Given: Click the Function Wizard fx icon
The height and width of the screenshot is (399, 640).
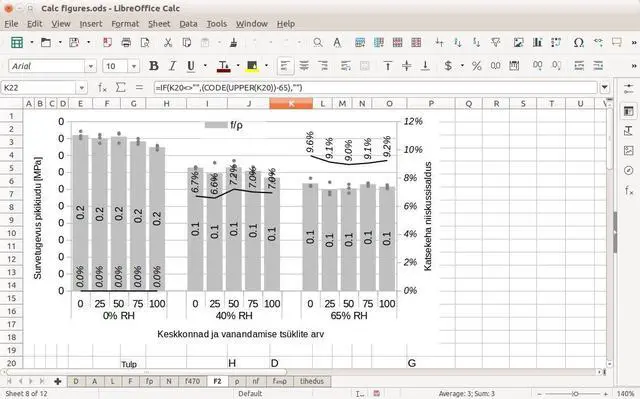Looking at the screenshot, I should [102, 87].
